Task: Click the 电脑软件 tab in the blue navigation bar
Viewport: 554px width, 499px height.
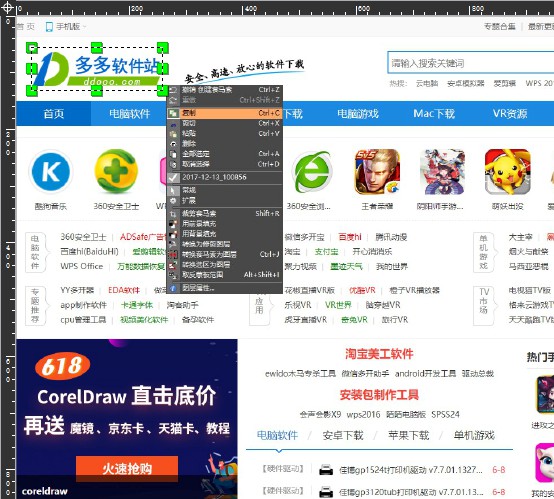Action: (129, 114)
